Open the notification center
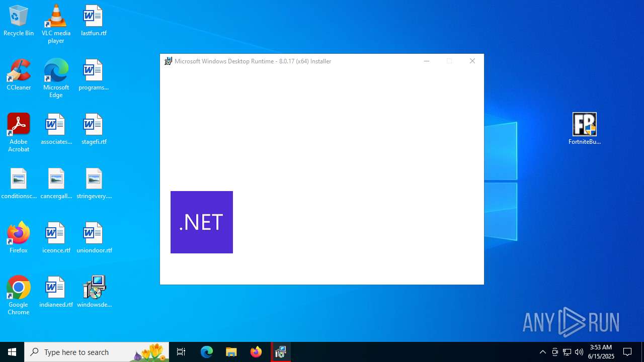The width and height of the screenshot is (644, 362). tap(627, 352)
